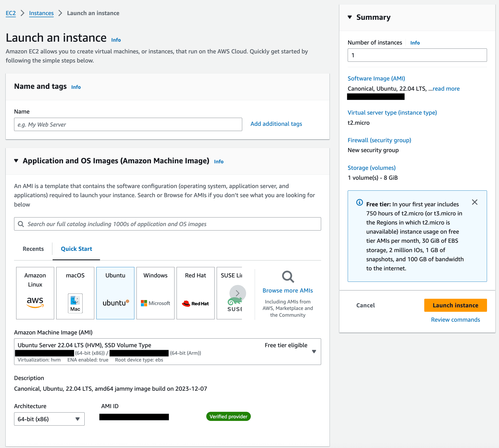
Task: Go to Instances breadcrumb link
Action: pyautogui.click(x=41, y=13)
